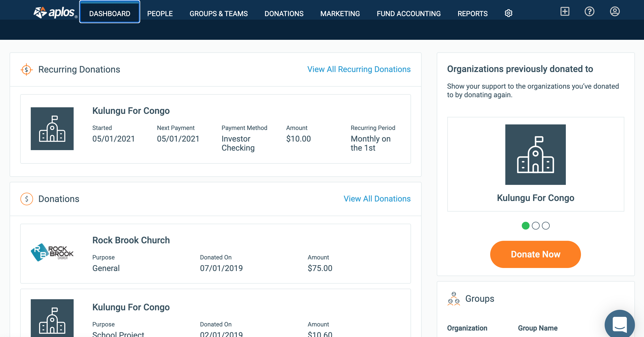
Task: Click the General purpose value
Action: (106, 268)
